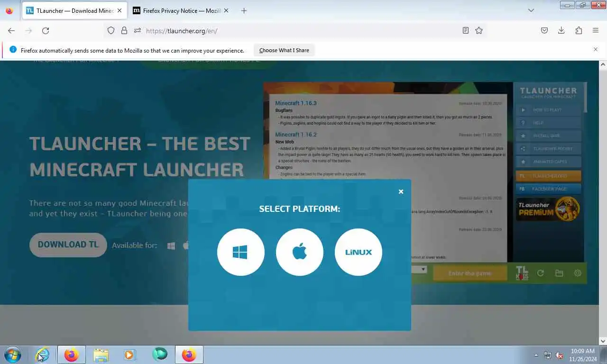Image resolution: width=607 pixels, height=364 pixels.
Task: Close the Select Platform popup
Action: tap(401, 191)
